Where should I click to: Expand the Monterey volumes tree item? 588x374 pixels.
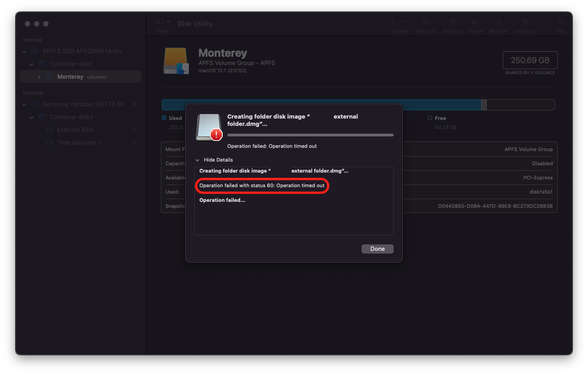click(x=39, y=76)
